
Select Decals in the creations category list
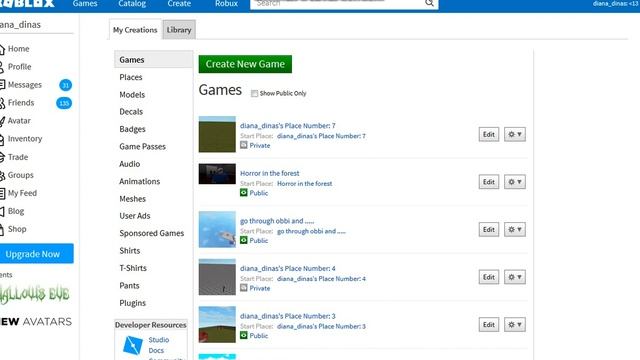coord(131,112)
